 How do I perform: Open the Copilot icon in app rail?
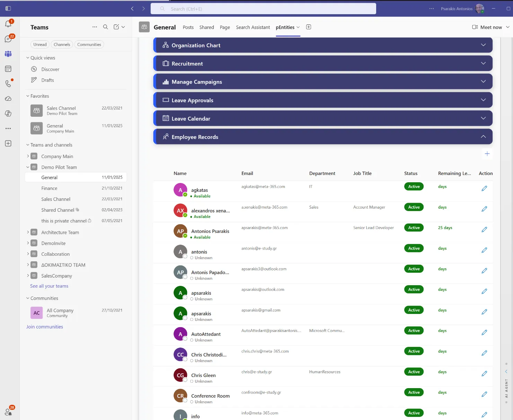click(8, 114)
